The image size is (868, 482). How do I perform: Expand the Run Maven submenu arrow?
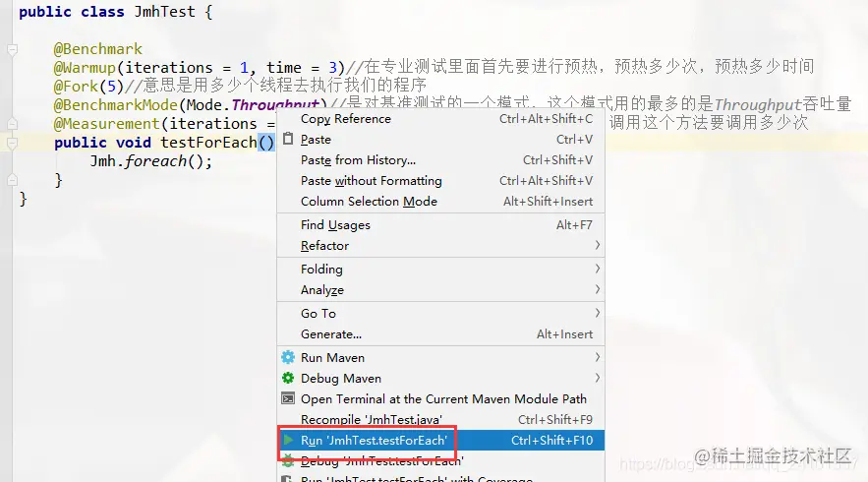[598, 357]
